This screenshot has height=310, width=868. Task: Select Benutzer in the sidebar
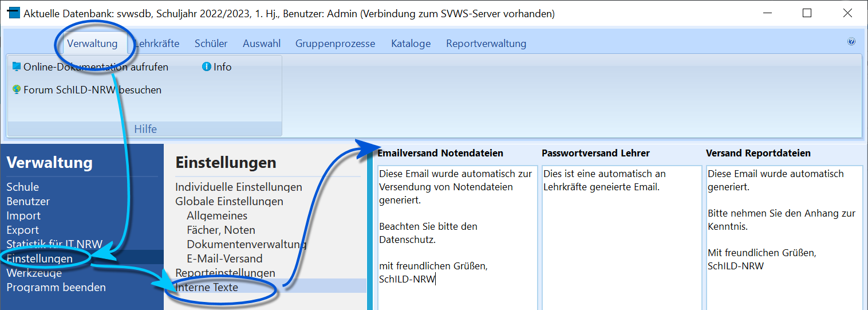[28, 201]
